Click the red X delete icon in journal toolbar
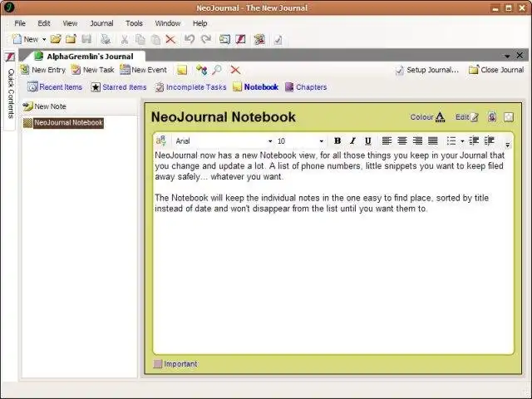 coord(235,70)
